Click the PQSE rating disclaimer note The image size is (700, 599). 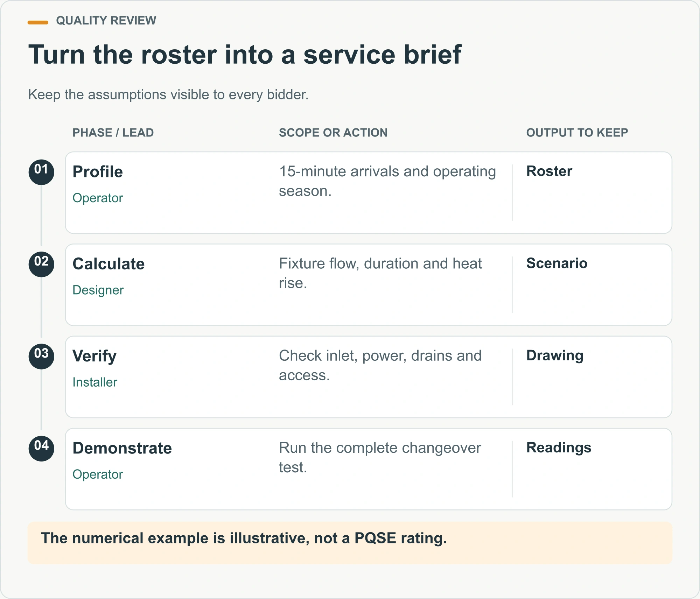tap(350, 542)
